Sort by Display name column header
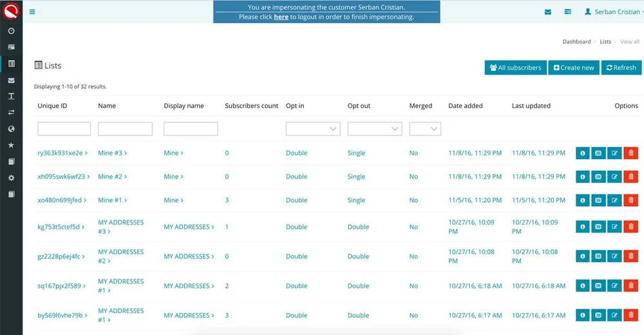Screen dimensions: 644x335 [x=184, y=106]
